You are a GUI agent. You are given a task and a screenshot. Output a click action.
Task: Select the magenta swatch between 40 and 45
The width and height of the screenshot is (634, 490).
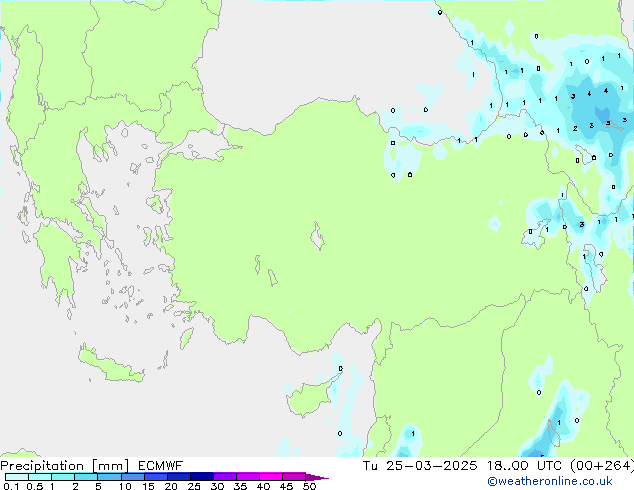pos(271,477)
